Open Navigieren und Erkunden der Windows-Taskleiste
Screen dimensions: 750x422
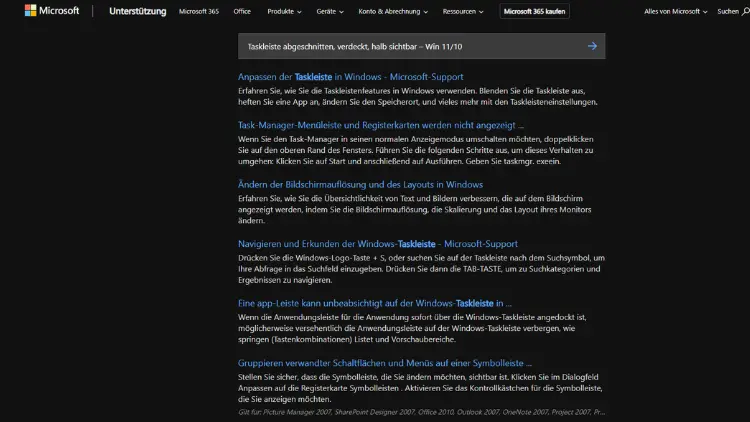tap(378, 244)
